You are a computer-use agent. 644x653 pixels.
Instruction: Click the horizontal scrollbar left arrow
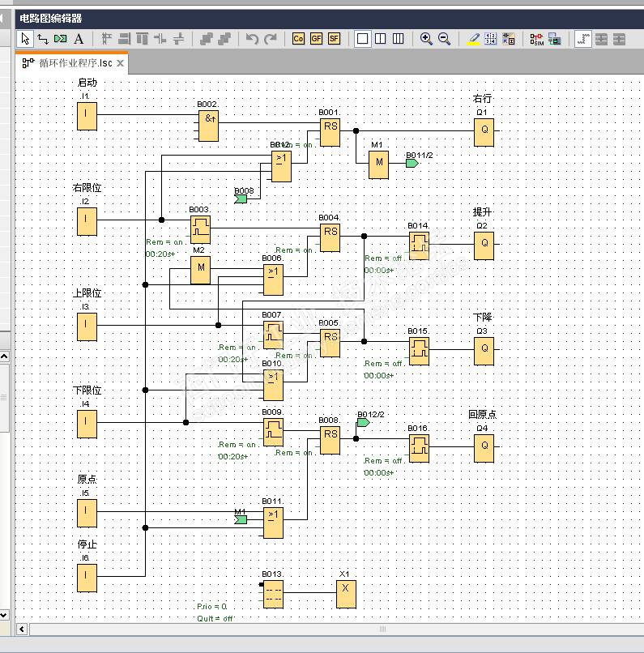[x=22, y=629]
